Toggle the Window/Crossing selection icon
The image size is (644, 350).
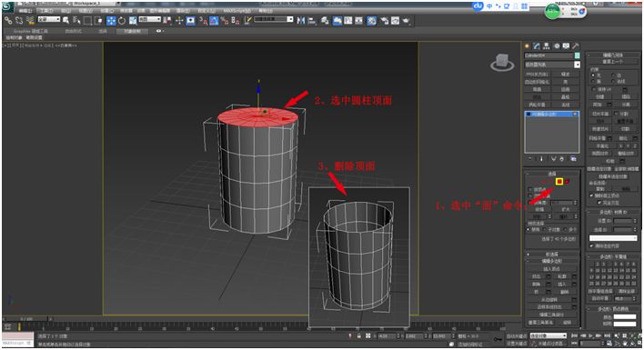pos(98,21)
